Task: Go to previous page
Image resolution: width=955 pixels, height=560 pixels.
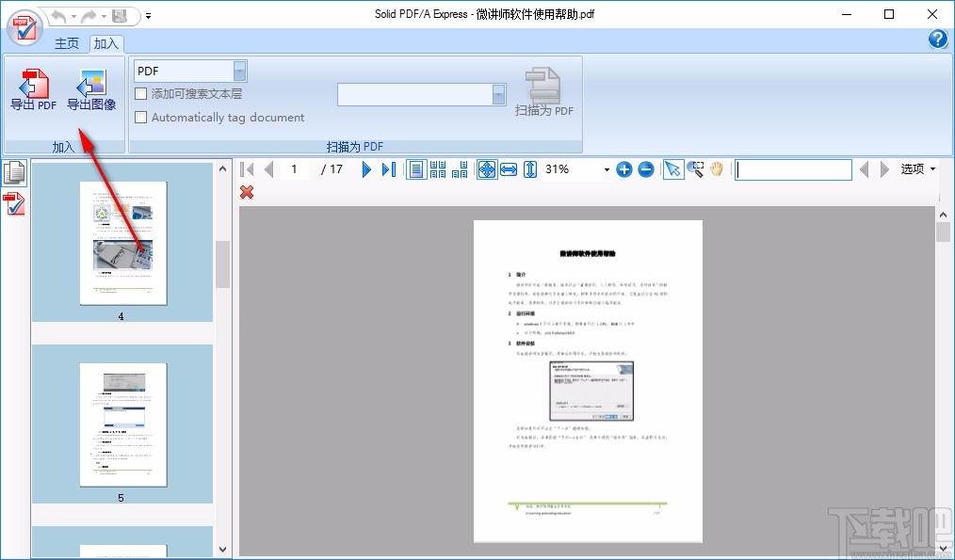Action: tap(268, 169)
